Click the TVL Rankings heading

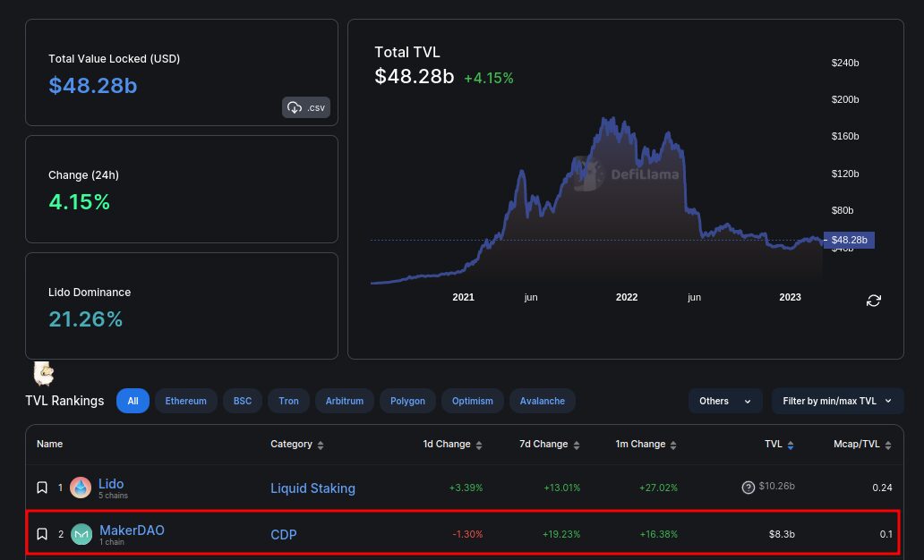click(64, 401)
